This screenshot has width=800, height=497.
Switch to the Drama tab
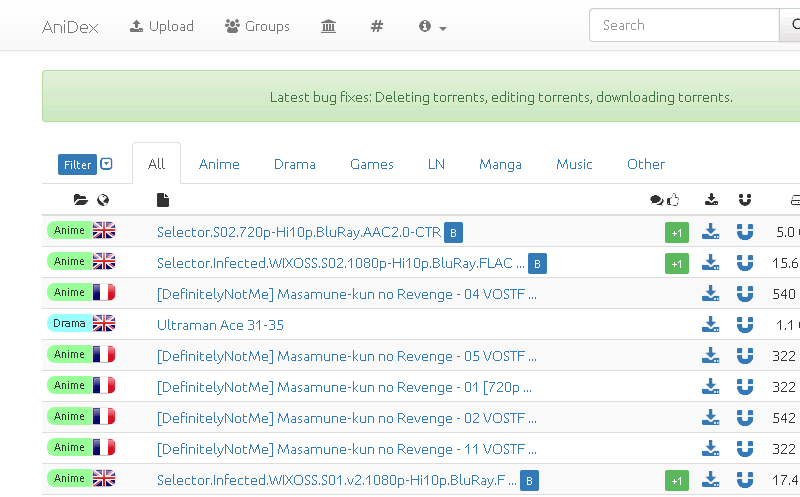click(x=294, y=164)
